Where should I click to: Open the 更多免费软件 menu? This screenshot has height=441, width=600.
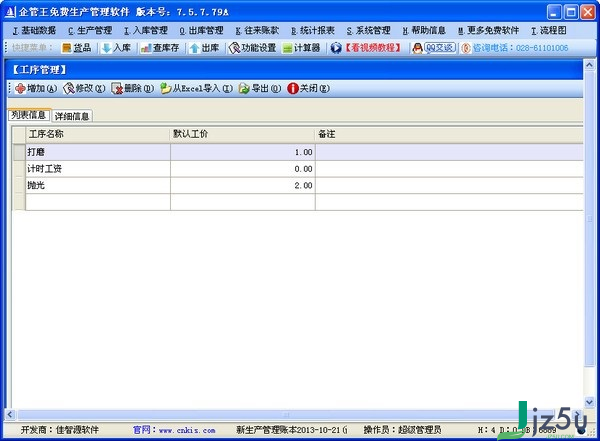489,30
